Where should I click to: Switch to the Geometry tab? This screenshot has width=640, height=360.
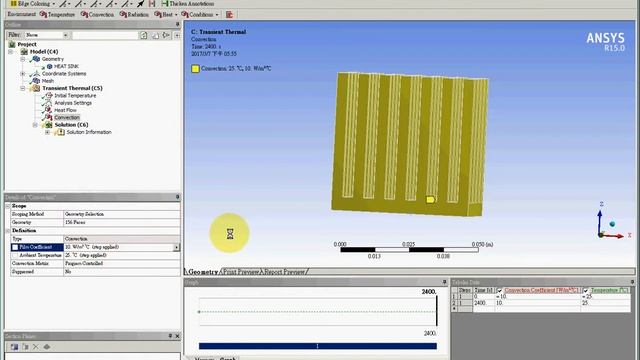point(203,272)
